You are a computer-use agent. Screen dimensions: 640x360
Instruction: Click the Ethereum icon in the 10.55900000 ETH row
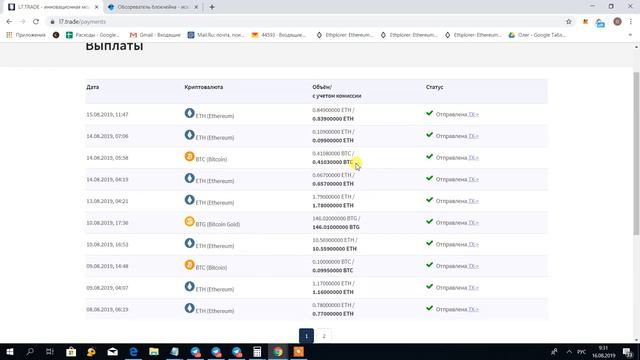pyautogui.click(x=189, y=243)
